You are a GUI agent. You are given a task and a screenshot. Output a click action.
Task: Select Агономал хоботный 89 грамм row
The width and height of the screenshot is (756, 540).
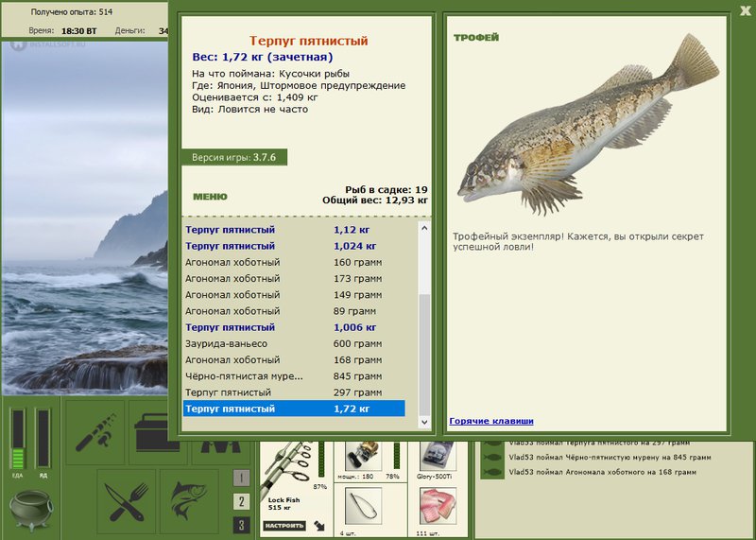coord(294,311)
